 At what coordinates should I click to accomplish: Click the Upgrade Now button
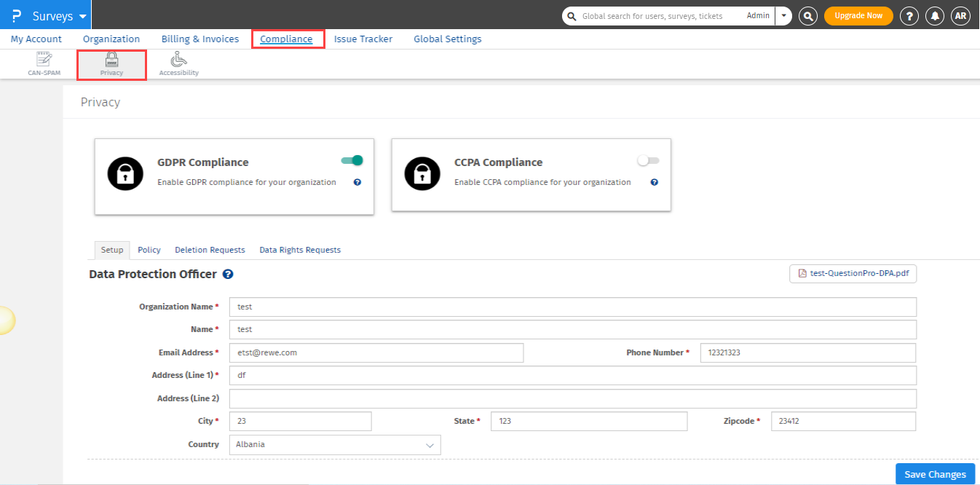pyautogui.click(x=858, y=16)
